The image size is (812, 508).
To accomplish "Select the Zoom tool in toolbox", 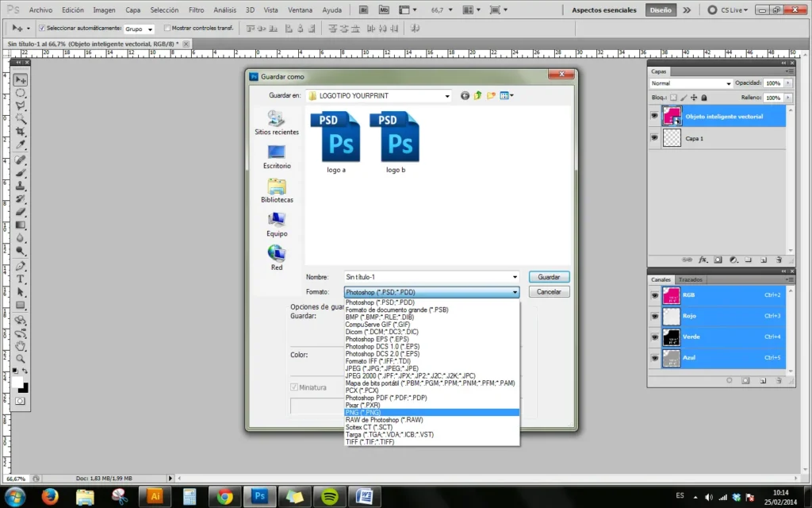I will 21,359.
